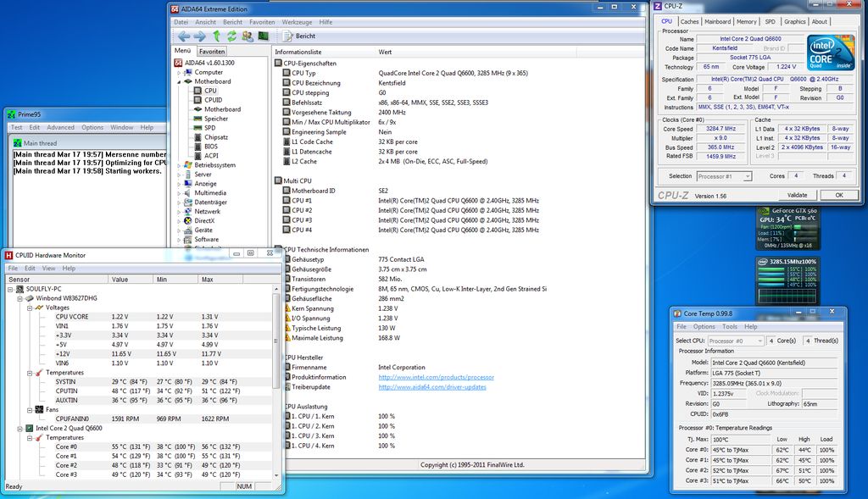Open Options menu in Core Temp

(704, 327)
